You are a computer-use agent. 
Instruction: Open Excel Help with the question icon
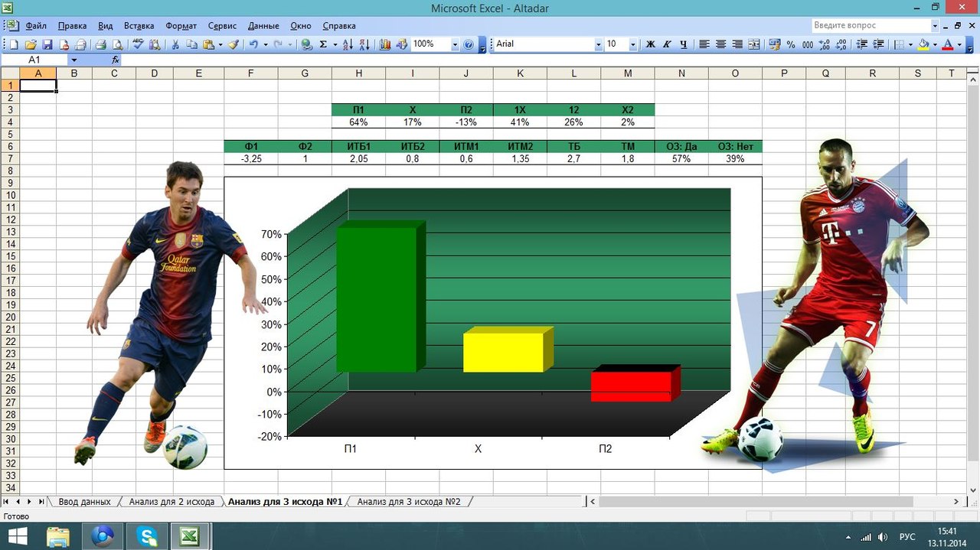468,44
